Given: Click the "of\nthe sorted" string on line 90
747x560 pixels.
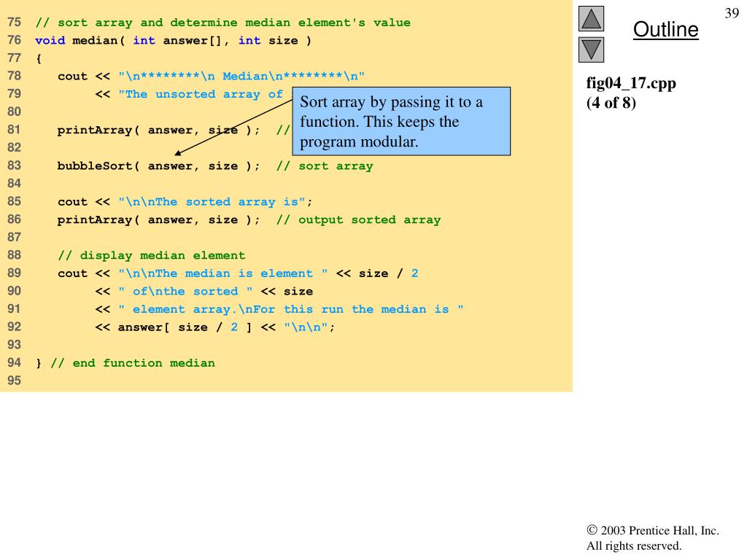Looking at the screenshot, I should click(185, 292).
